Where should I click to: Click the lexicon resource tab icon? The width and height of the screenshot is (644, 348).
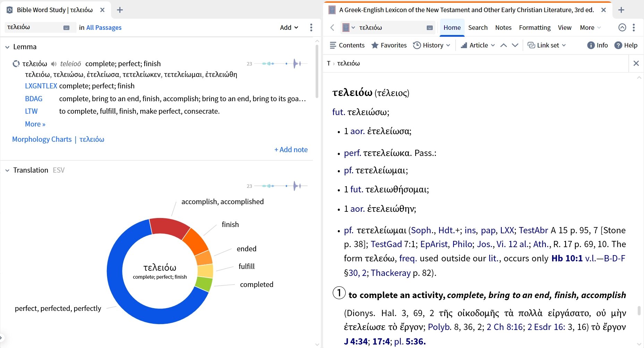click(x=332, y=10)
